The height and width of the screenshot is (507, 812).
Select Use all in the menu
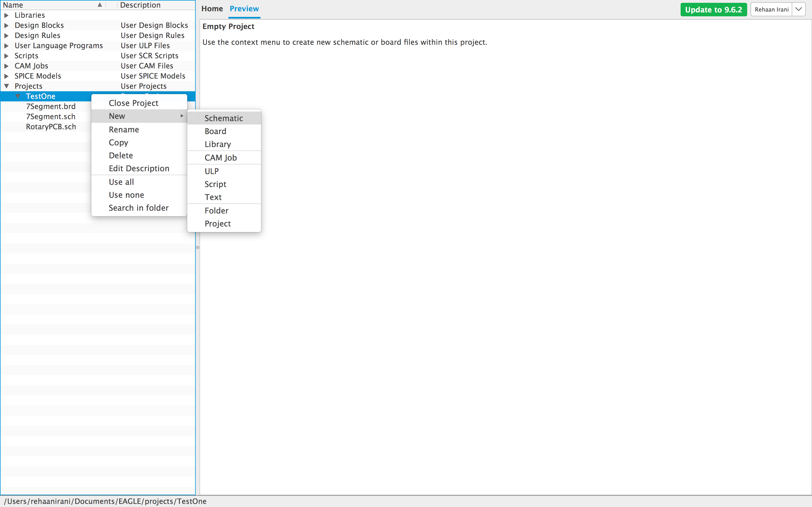121,181
